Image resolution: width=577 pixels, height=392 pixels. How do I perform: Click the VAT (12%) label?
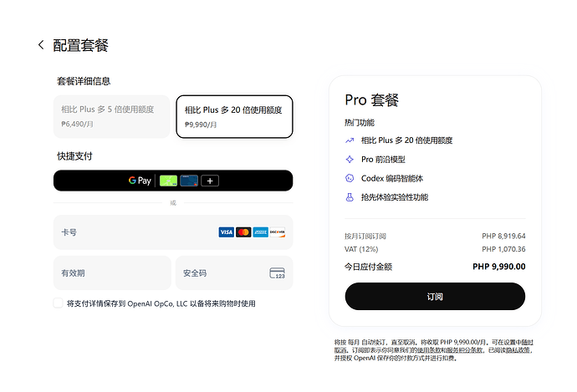[361, 249]
